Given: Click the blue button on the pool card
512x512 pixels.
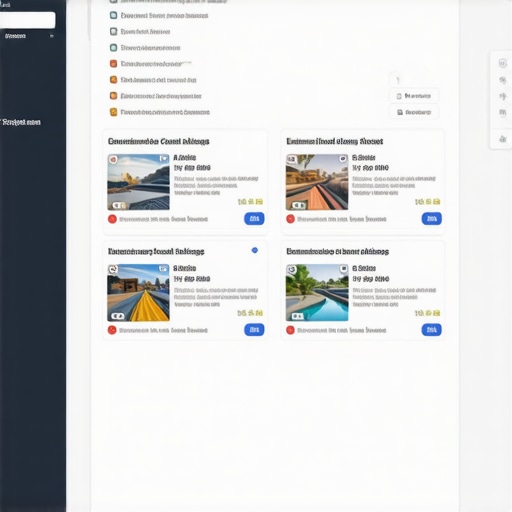Looking at the screenshot, I should [x=431, y=330].
